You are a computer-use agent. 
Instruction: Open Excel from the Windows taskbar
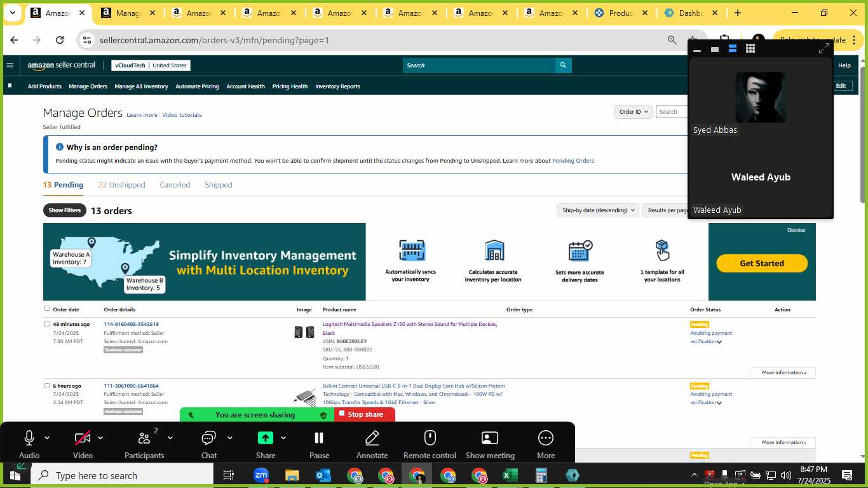(x=510, y=475)
